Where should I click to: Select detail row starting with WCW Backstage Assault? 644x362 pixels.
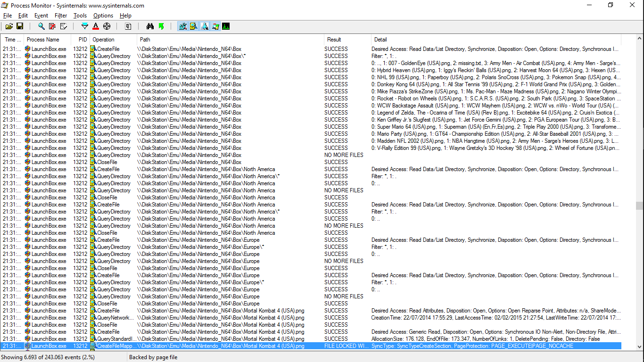click(x=496, y=106)
